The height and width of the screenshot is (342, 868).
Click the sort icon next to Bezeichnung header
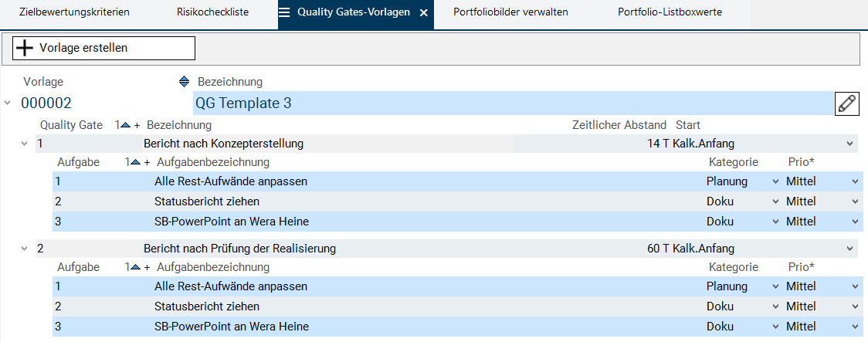[184, 82]
